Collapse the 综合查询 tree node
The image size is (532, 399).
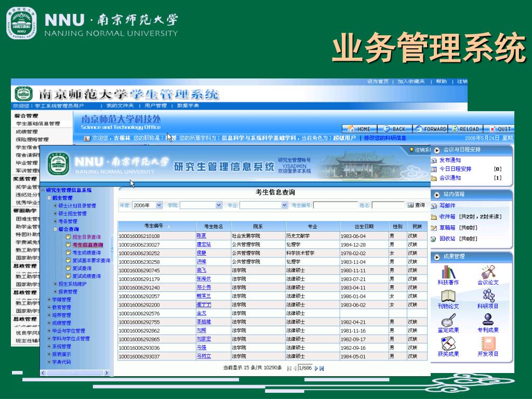[55, 229]
